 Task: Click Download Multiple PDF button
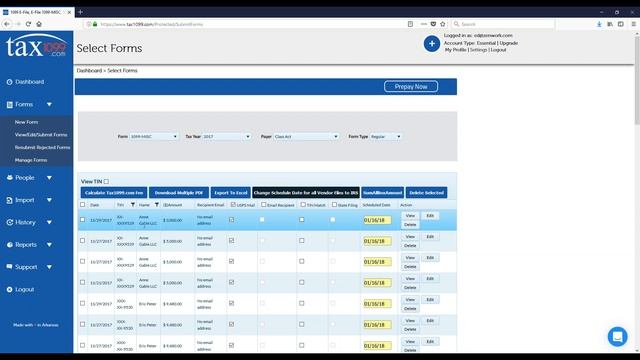pyautogui.click(x=179, y=193)
